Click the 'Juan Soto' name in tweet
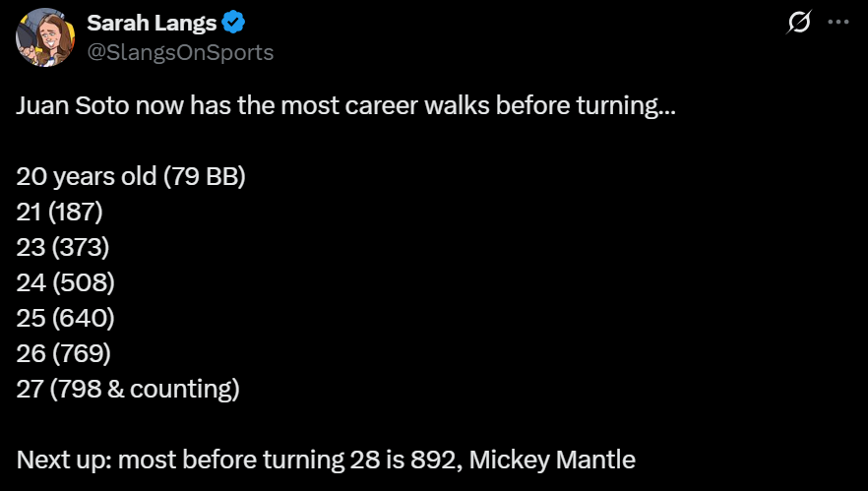The image size is (868, 491). 73,105
